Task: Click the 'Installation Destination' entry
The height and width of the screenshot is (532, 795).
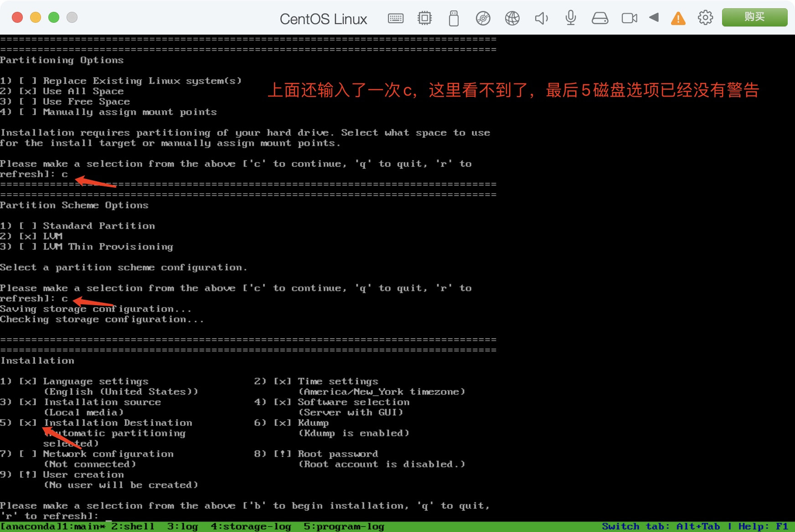Action: (118, 423)
